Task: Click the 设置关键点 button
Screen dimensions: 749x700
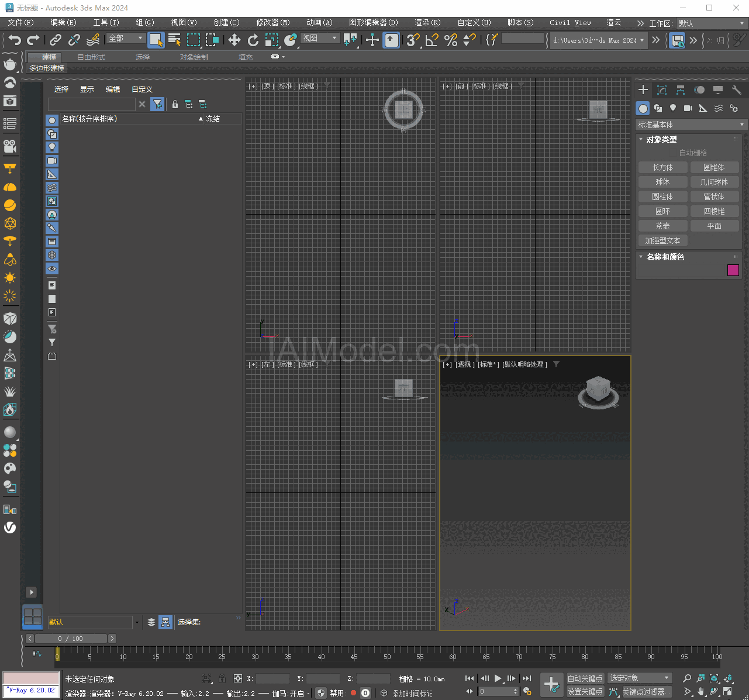Action: coord(585,691)
